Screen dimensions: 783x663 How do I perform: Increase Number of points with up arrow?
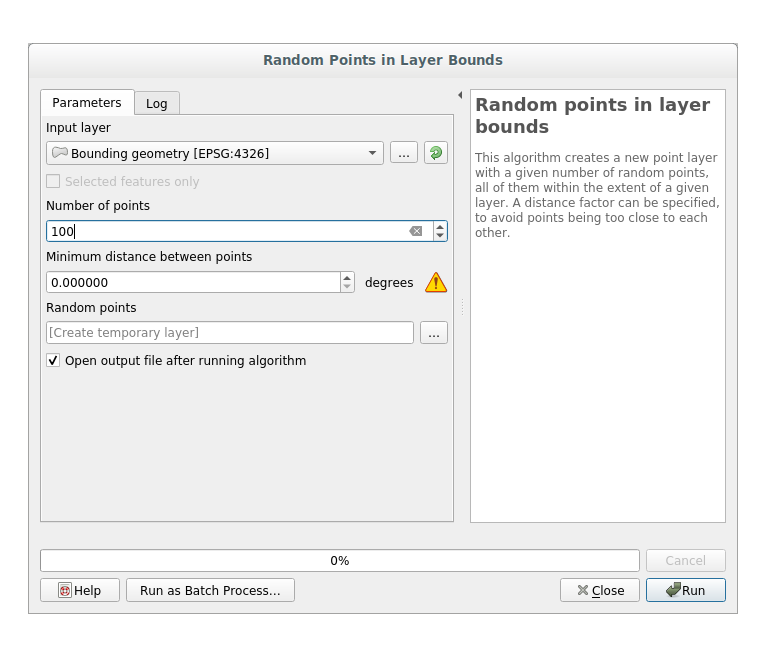pyautogui.click(x=440, y=226)
